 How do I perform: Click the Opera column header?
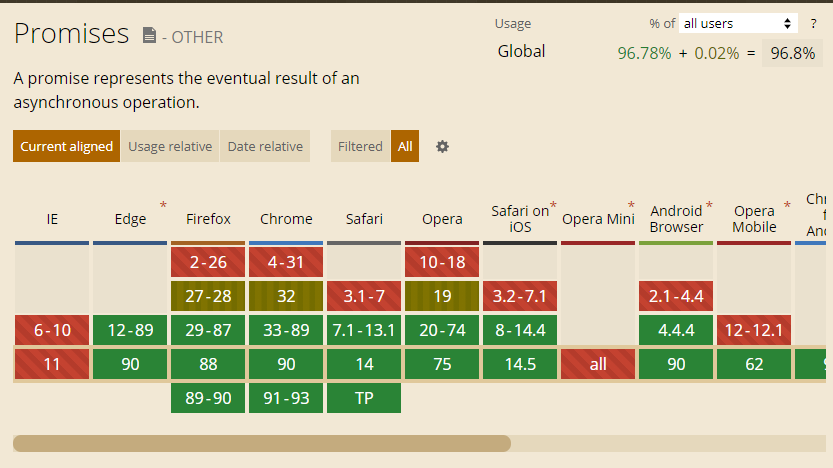point(442,219)
